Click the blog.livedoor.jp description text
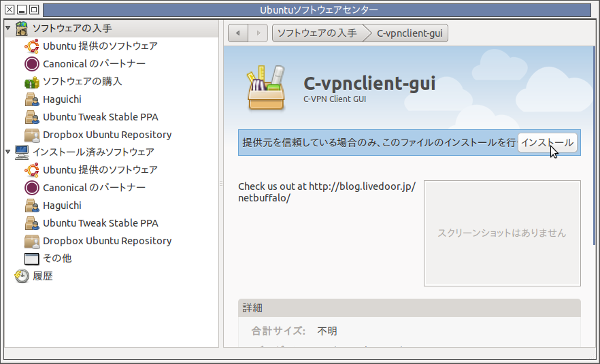Image resolution: width=600 pixels, height=364 pixels. tap(327, 192)
